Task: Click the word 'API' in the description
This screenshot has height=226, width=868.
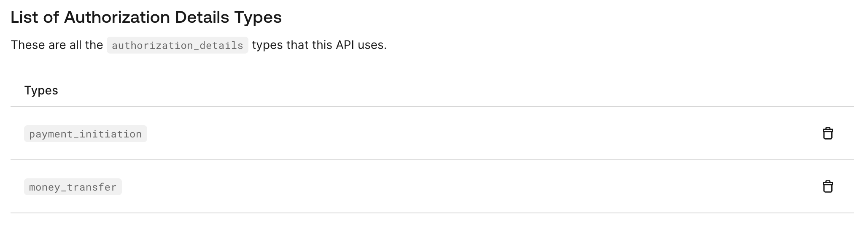Action: (x=345, y=45)
